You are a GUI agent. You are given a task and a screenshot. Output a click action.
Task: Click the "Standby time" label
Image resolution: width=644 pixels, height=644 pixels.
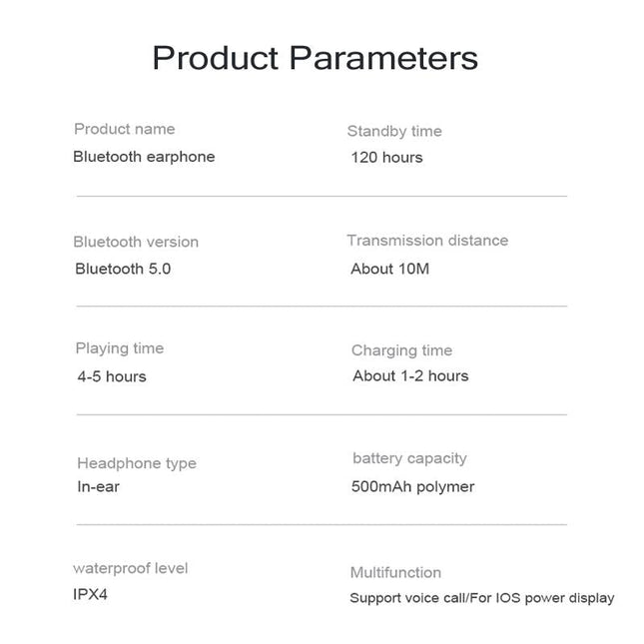point(394,131)
